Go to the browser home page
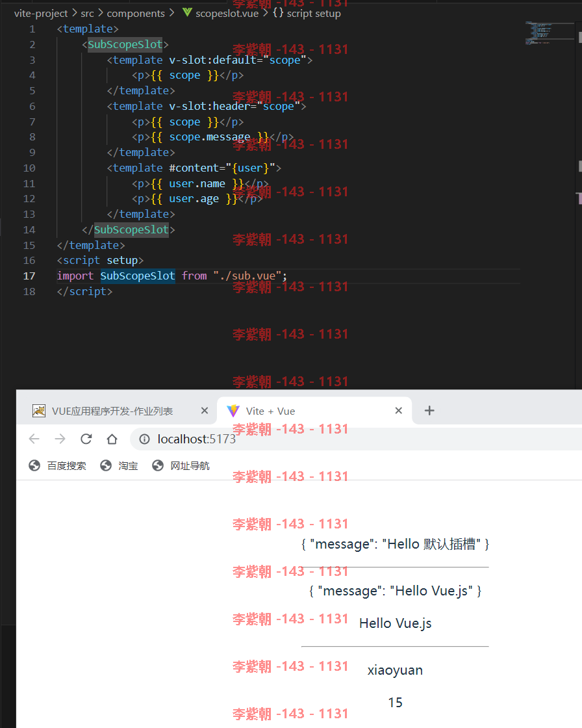 (x=112, y=439)
